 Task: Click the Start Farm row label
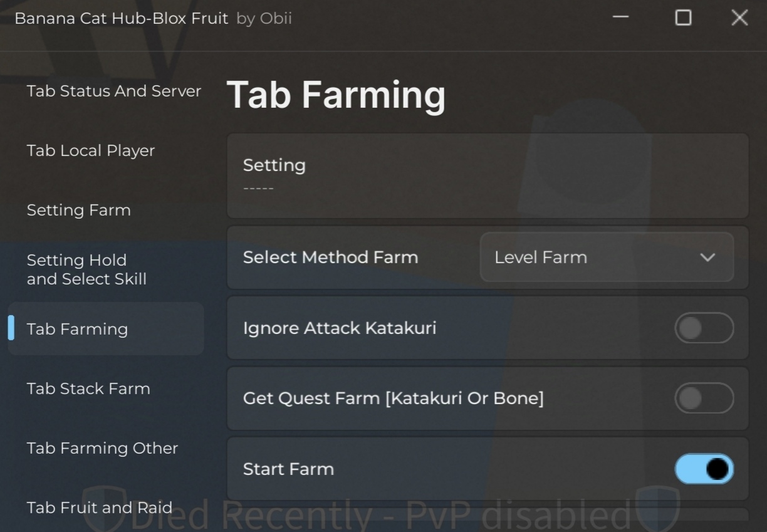(x=288, y=469)
